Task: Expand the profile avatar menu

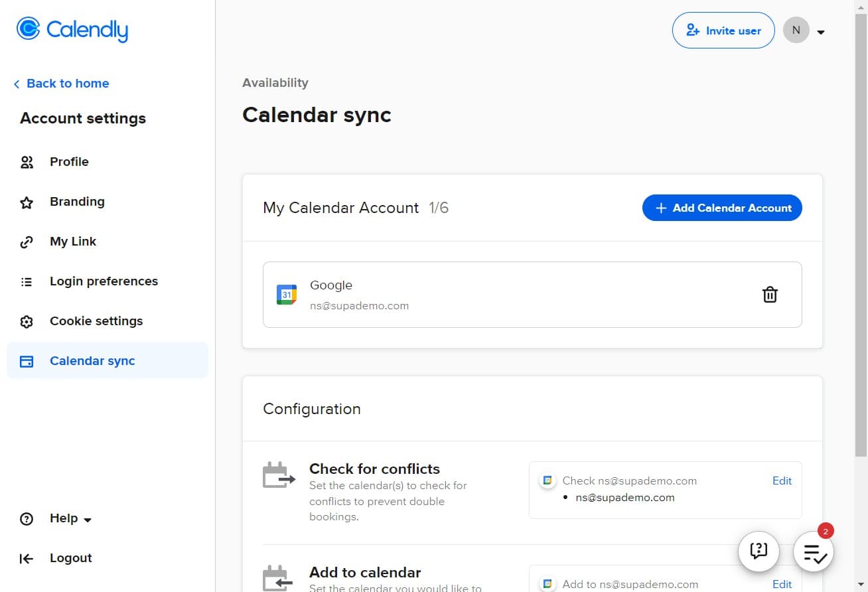Action: [796, 30]
